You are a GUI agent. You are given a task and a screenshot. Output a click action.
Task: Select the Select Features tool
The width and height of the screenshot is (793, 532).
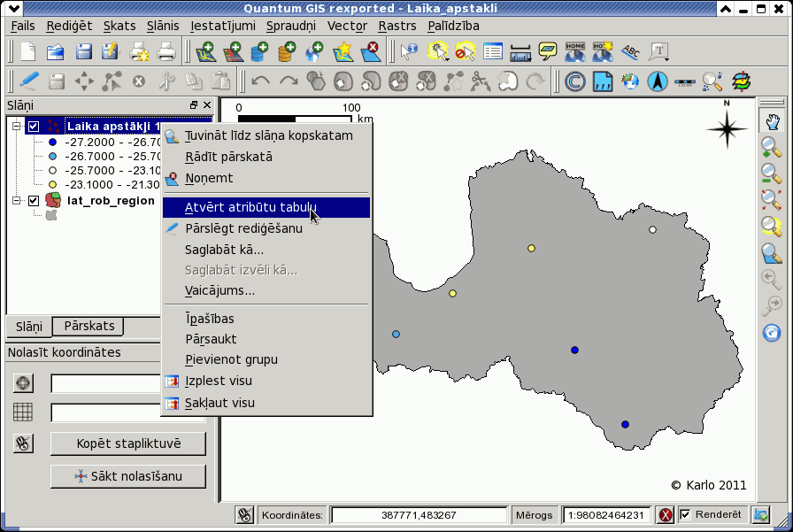click(438, 51)
